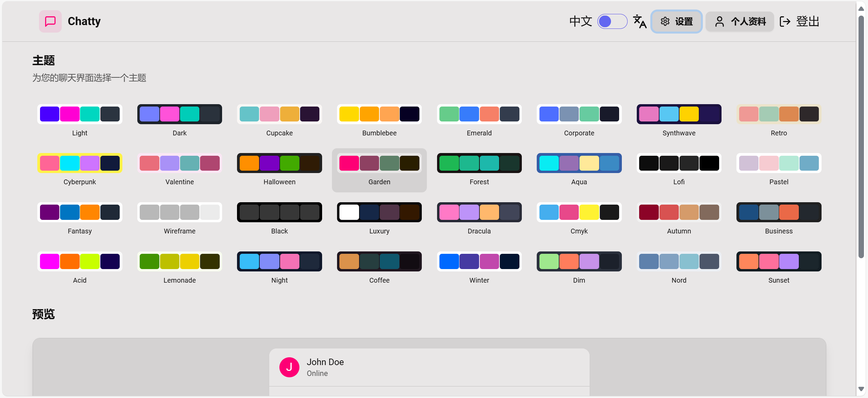Apply the Synthwave theme palette
Image resolution: width=868 pixels, height=398 pixels.
[x=679, y=114]
